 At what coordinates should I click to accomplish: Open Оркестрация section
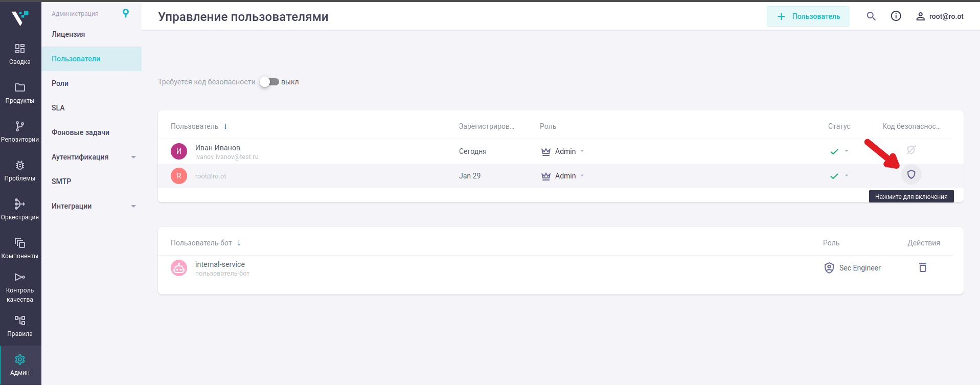coord(20,204)
